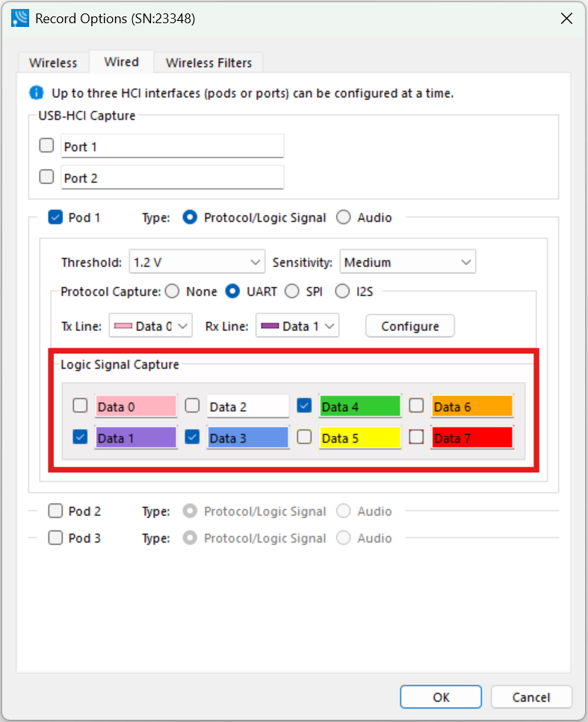Screen dimensions: 588x722
Task: Click the blue info icon
Action: [37, 93]
